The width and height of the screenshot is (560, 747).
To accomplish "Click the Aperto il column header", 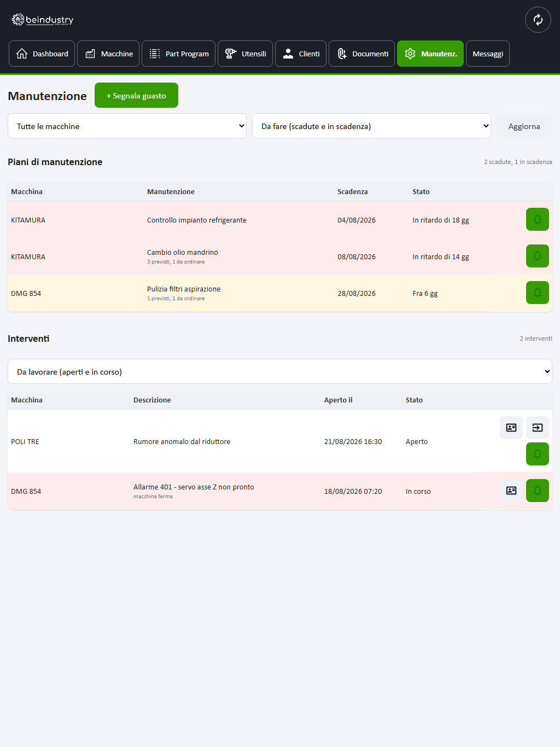I will tap(339, 400).
